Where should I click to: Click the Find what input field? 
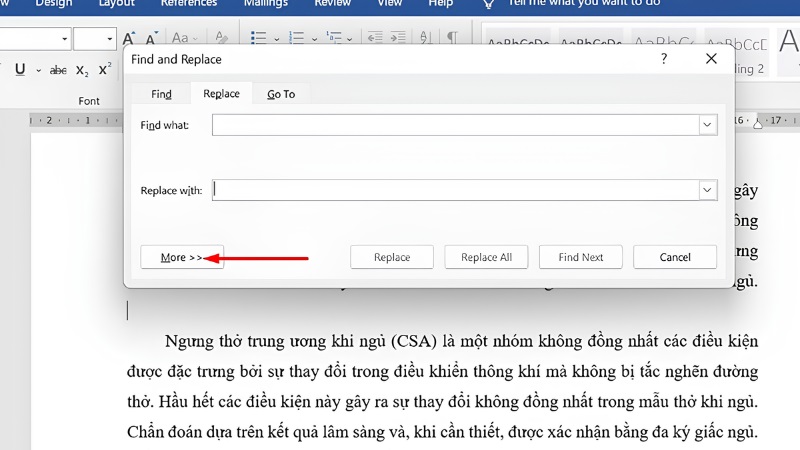point(456,125)
